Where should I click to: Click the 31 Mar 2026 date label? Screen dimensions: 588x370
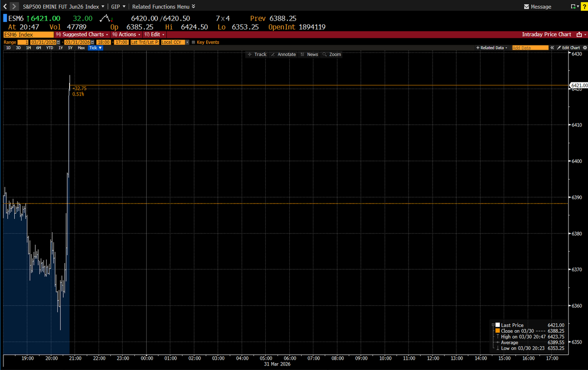pos(277,364)
